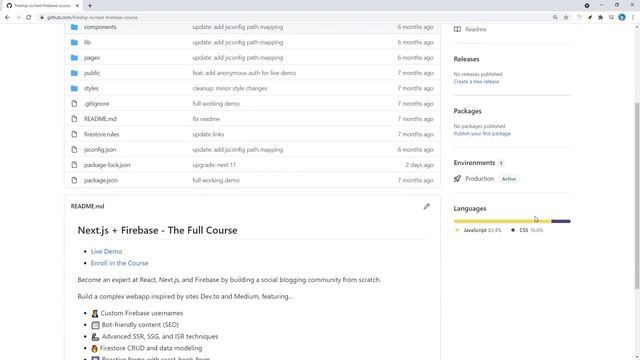This screenshot has height=360, width=640.
Task: Open the package-lock.json file
Action: click(x=107, y=165)
